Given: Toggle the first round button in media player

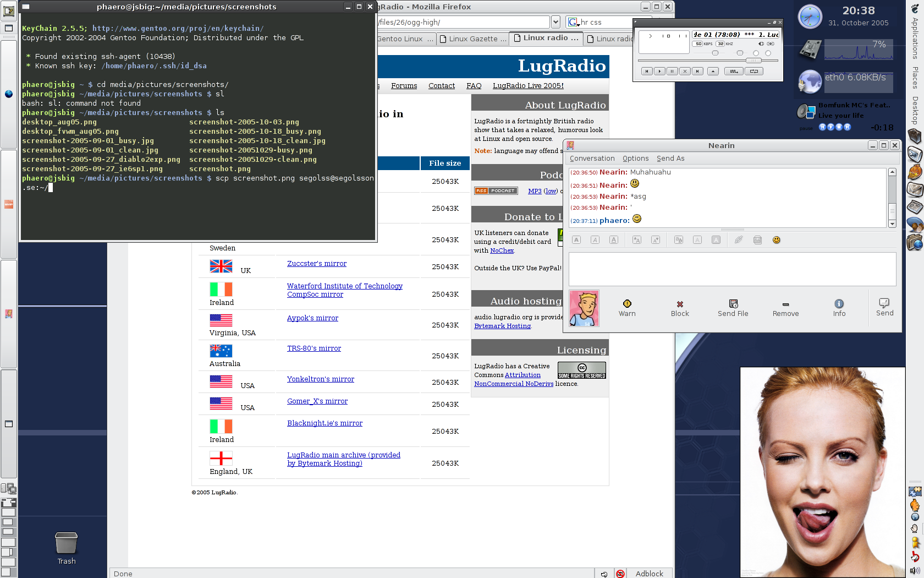Looking at the screenshot, I should [x=756, y=53].
